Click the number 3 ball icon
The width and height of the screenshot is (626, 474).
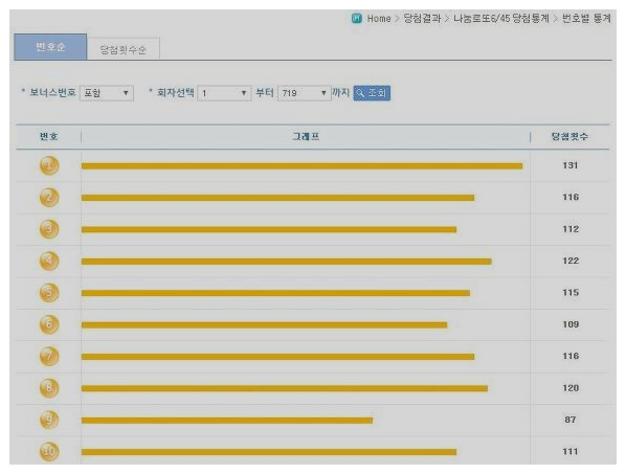coord(50,229)
